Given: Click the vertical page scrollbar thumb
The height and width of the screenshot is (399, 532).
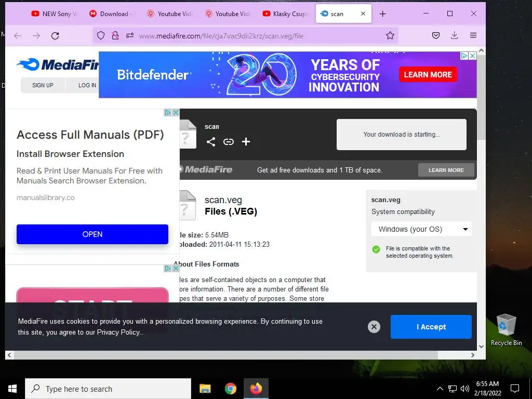Looking at the screenshot, I should 481,98.
